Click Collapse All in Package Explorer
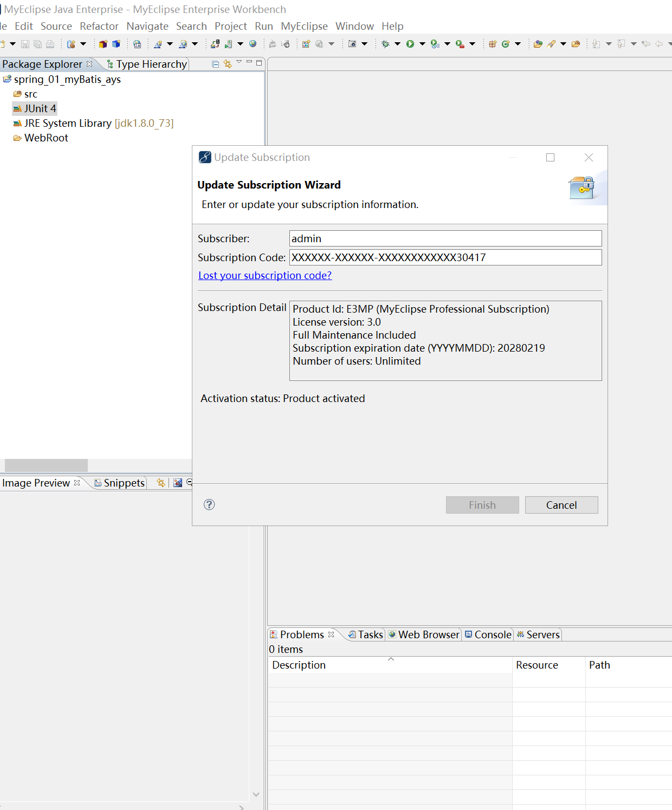Screen dimensions: 672x810 pyautogui.click(x=216, y=64)
